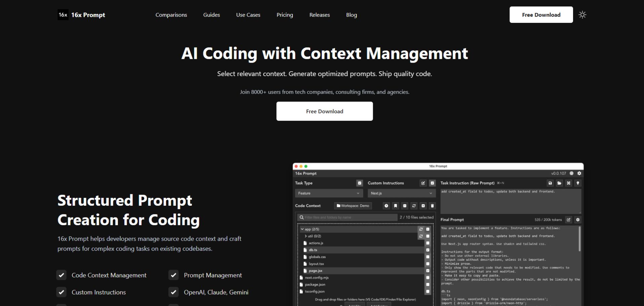Click the 16x Prompt brand name link
Viewport: 644px width, 306px height.
tap(88, 15)
